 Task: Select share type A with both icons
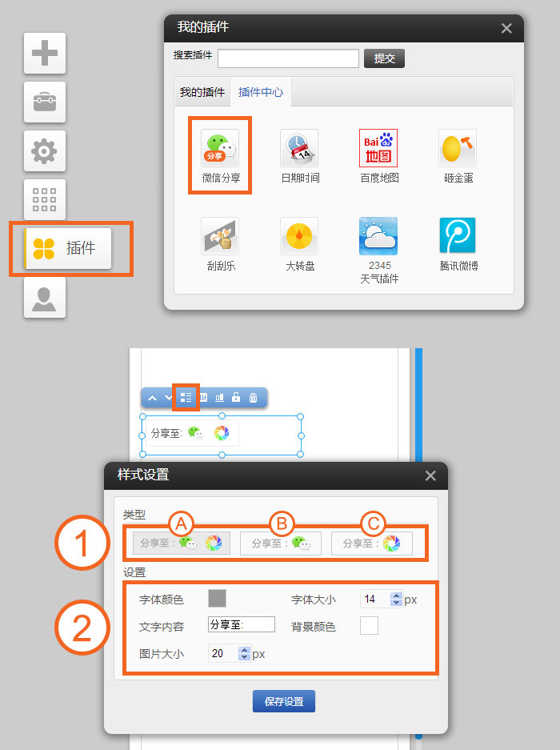182,543
